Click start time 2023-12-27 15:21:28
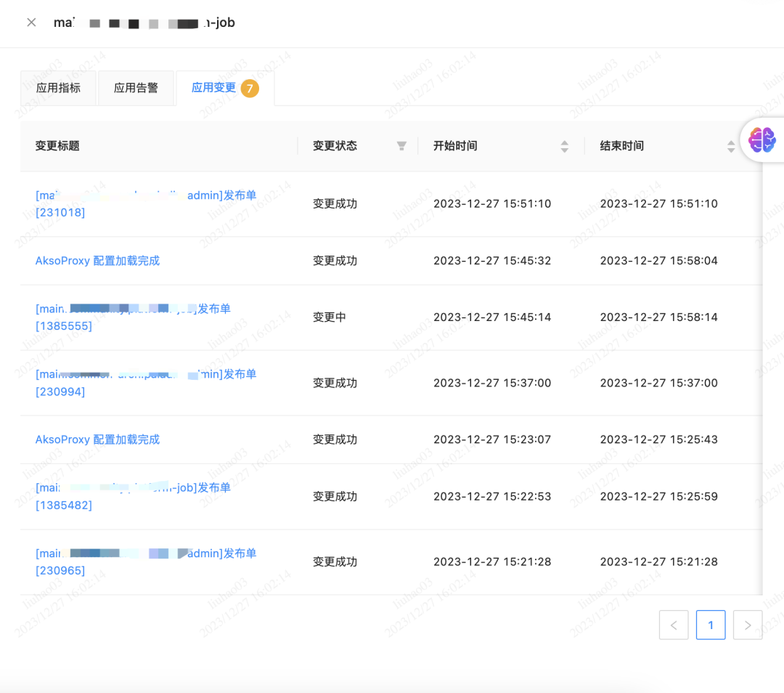Viewport: 784px width, 693px height. click(x=492, y=562)
